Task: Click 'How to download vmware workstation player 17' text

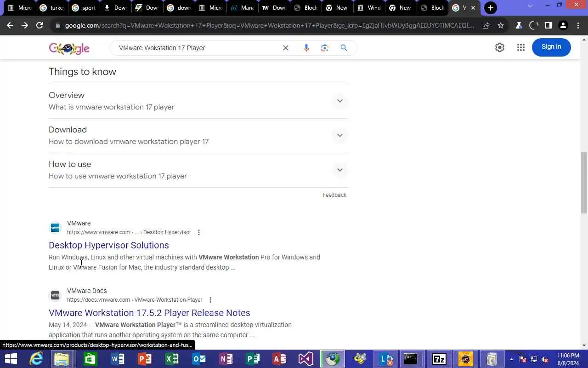Action: [x=129, y=142]
